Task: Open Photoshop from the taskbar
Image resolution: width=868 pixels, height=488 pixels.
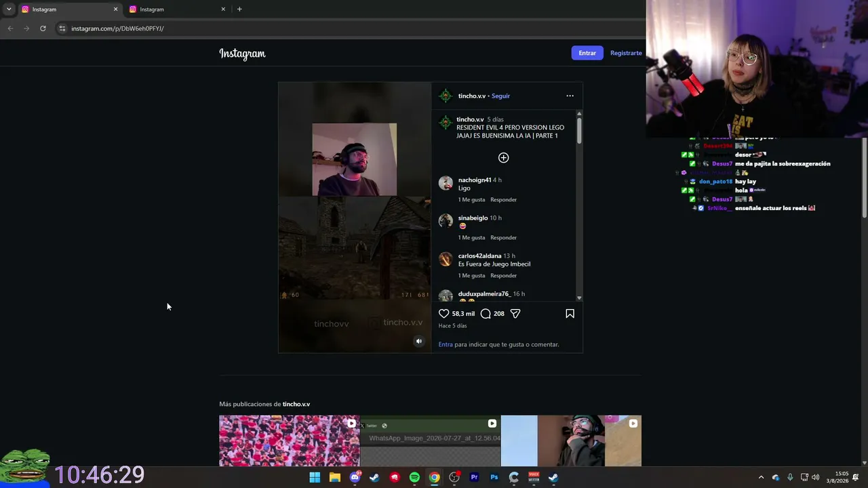Action: pyautogui.click(x=494, y=477)
